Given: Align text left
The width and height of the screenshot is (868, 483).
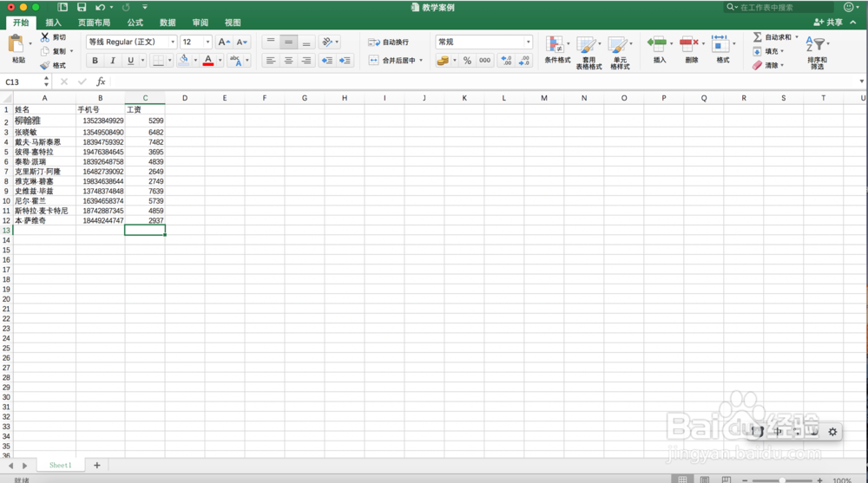Looking at the screenshot, I should (x=271, y=61).
